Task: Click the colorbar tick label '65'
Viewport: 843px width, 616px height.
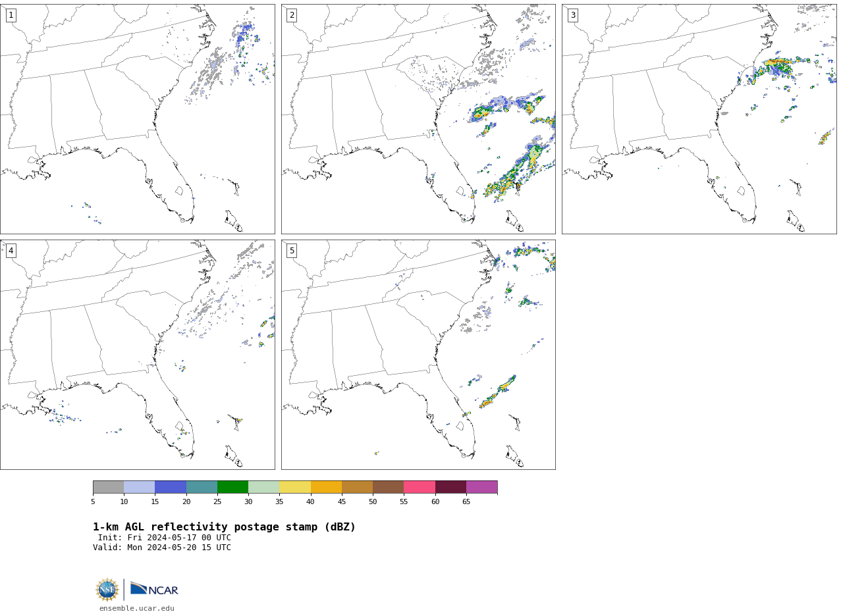Action: (x=466, y=502)
